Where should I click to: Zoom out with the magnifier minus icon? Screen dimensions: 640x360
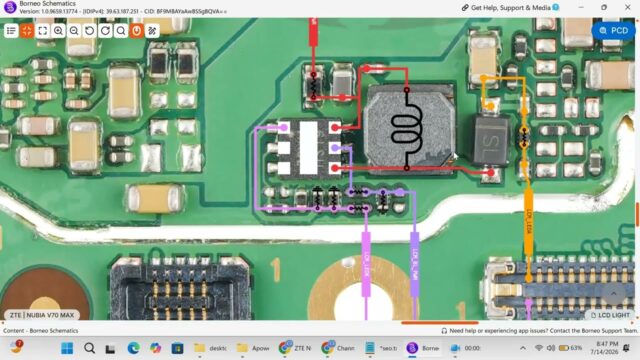(x=74, y=31)
